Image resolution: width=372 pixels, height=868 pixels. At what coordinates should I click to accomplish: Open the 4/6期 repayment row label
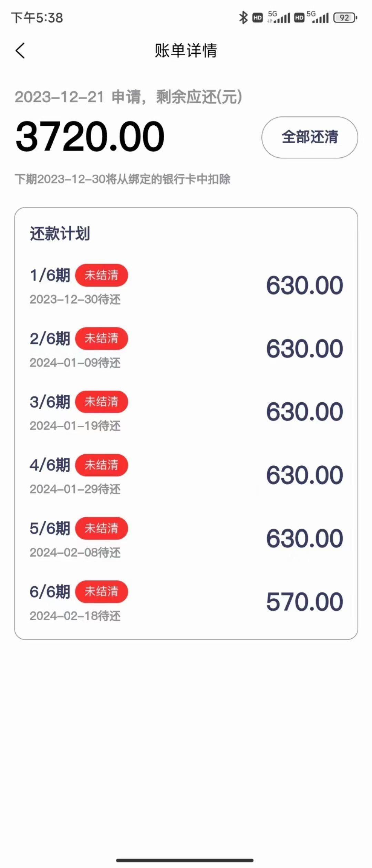(50, 465)
